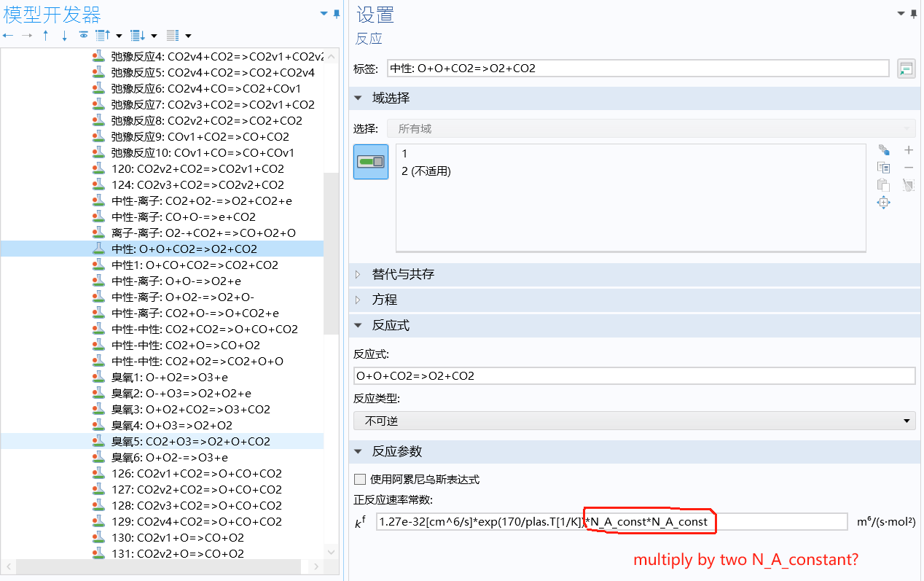Viewport: 924px width, 581px height.
Task: Open the 反应类型 dropdown showing 不可逆
Action: click(x=634, y=421)
